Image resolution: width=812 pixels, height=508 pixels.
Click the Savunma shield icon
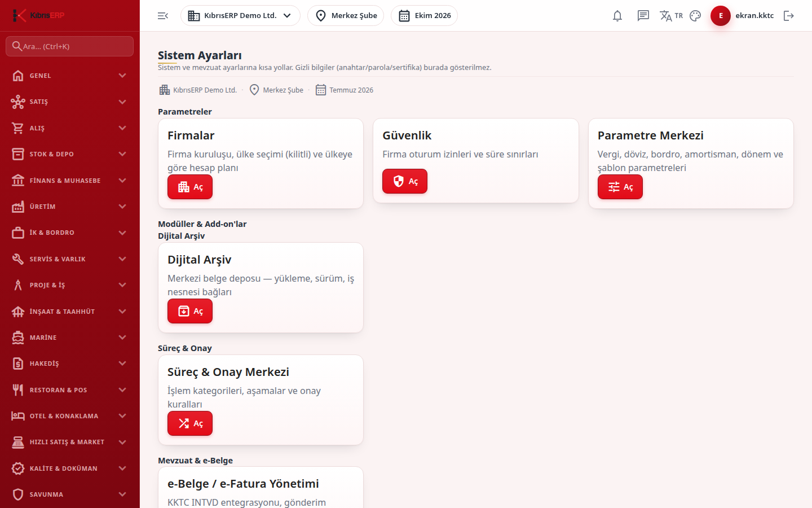click(x=18, y=494)
